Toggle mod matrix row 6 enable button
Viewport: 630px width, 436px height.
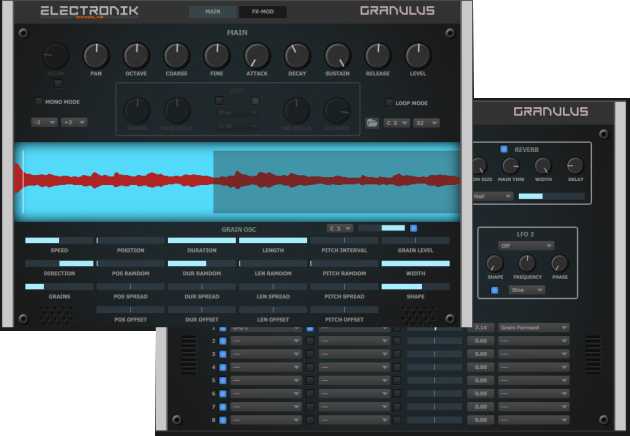click(x=223, y=394)
